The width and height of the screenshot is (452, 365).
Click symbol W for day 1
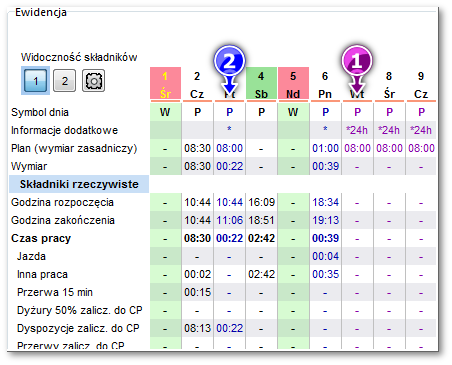coord(165,112)
